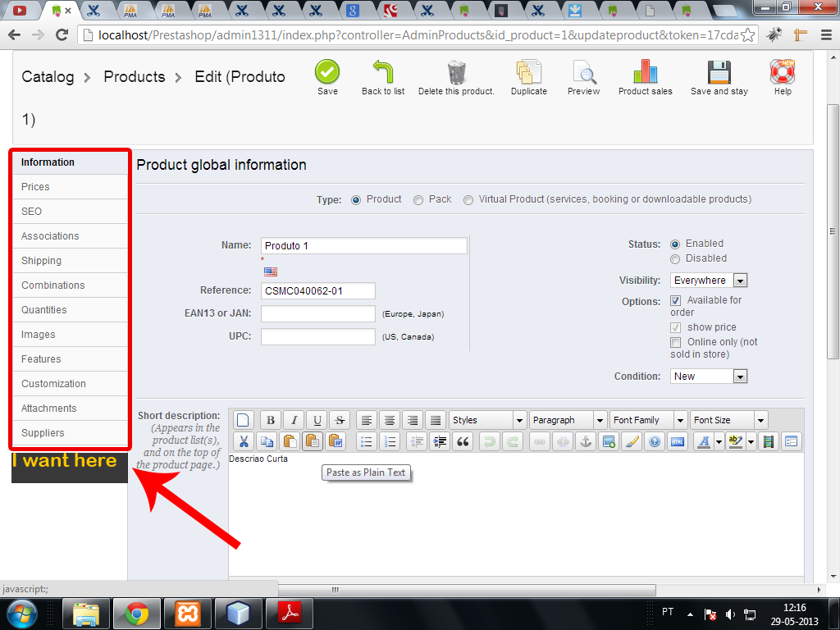840x630 pixels.
Task: Toggle Italic formatting in editor
Action: coord(294,420)
